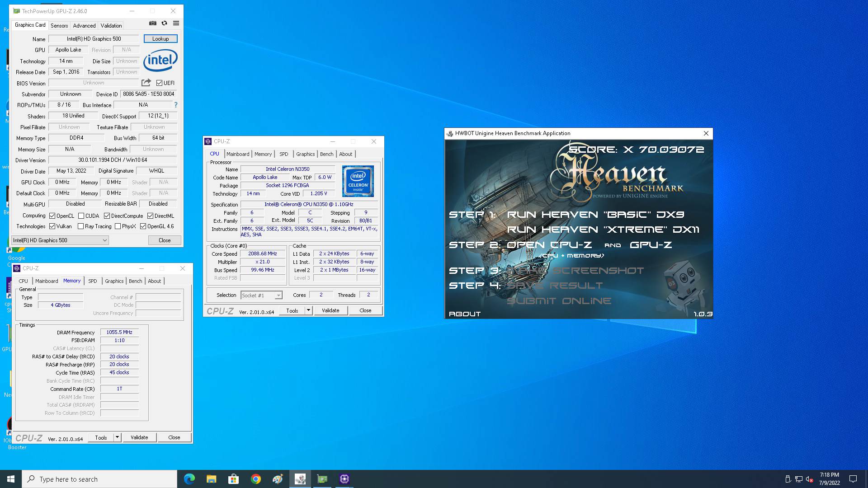This screenshot has width=868, height=488.
Task: Click the DRAM Frequency value 1055.5 MHz
Action: 119,332
